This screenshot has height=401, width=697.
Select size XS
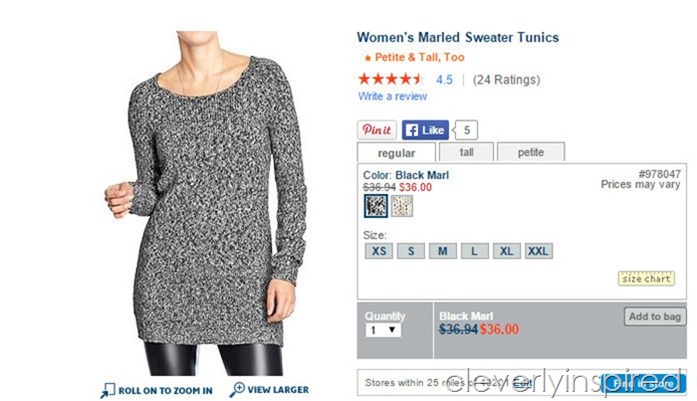tap(379, 251)
